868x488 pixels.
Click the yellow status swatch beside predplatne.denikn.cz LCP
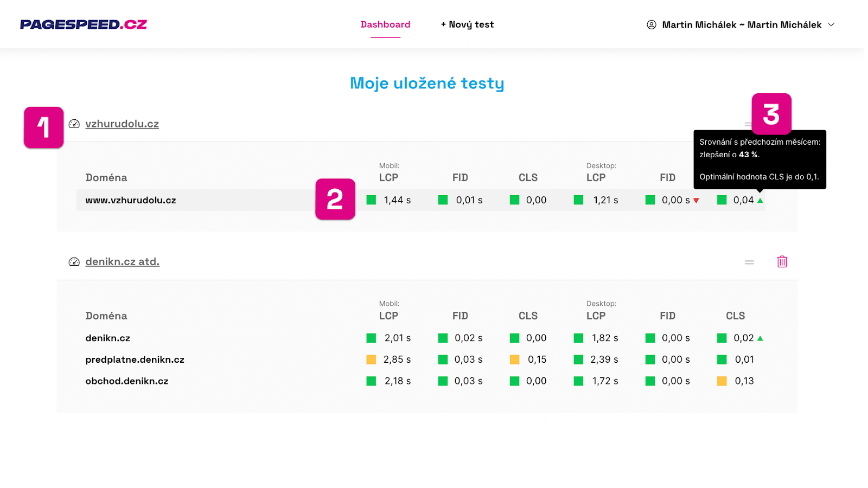coord(371,359)
